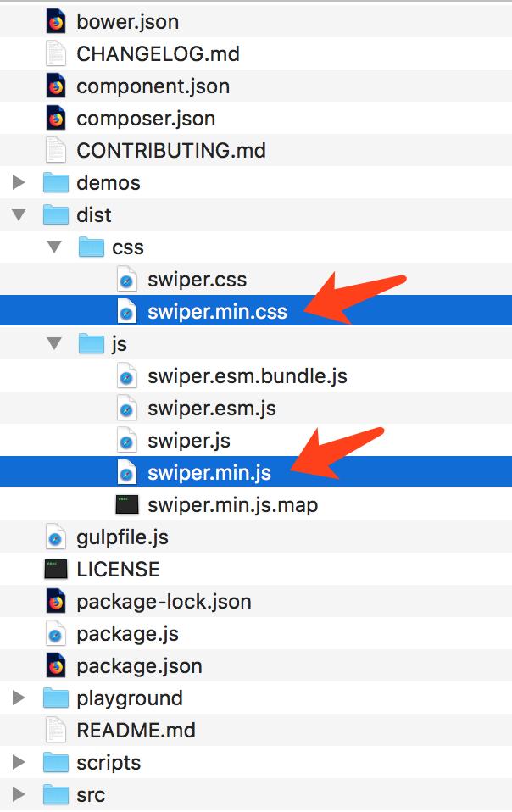Select the package.js file name
The width and height of the screenshot is (512, 812).
pyautogui.click(x=128, y=634)
